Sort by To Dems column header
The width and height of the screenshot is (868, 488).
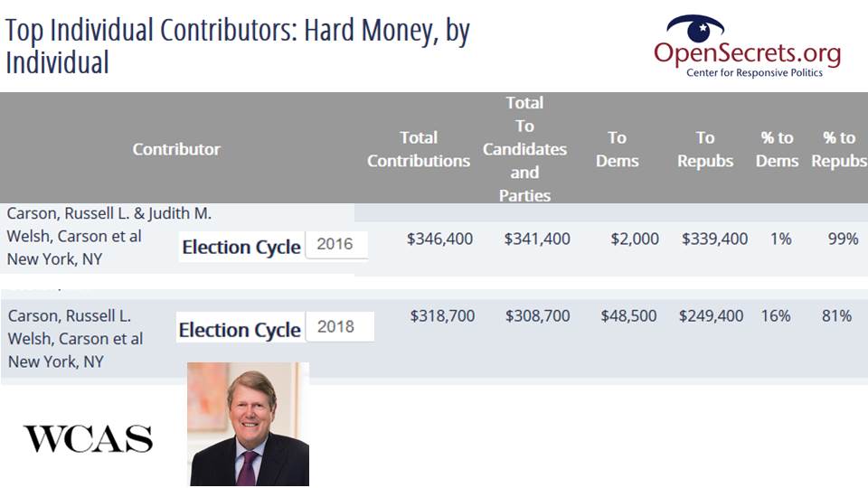(618, 149)
